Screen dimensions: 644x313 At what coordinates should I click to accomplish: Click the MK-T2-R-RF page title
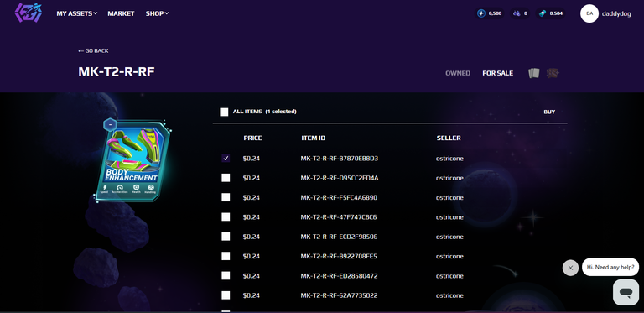[117, 71]
